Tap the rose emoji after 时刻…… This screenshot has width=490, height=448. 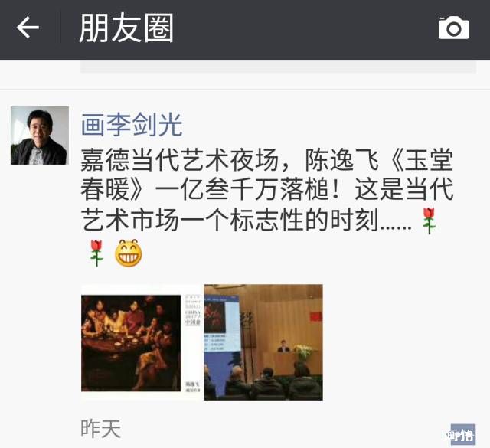pyautogui.click(x=429, y=221)
